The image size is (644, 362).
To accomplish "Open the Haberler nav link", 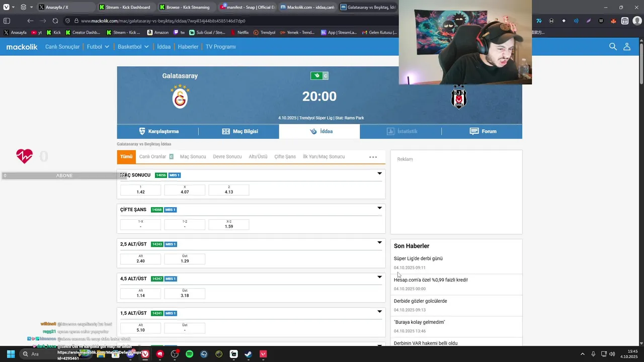I will click(x=188, y=47).
